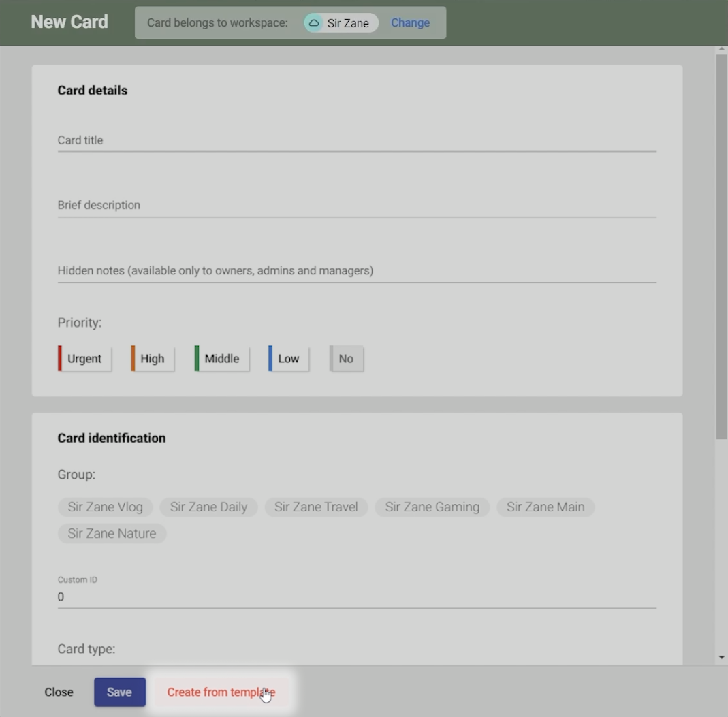Screen dimensions: 728x717
Task: Pick the Low priority button
Action: 289,359
